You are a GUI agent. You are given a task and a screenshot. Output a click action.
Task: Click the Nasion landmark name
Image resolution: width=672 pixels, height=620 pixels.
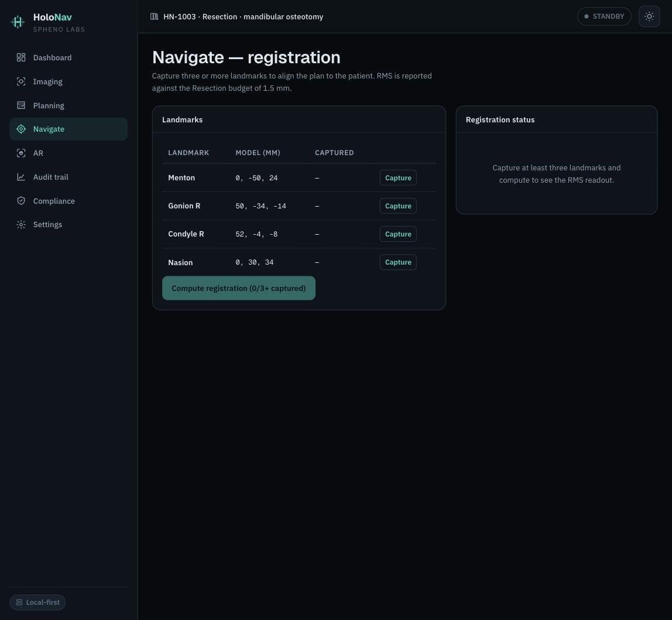click(180, 262)
